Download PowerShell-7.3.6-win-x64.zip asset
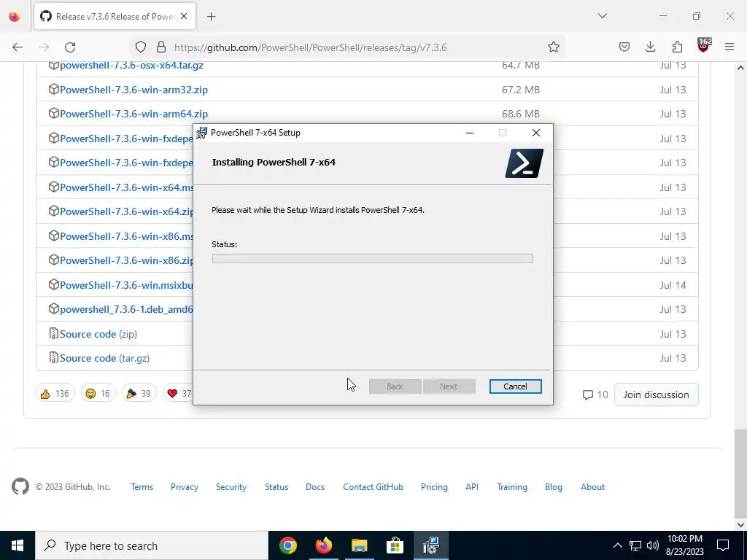Image resolution: width=747 pixels, height=560 pixels. click(126, 212)
